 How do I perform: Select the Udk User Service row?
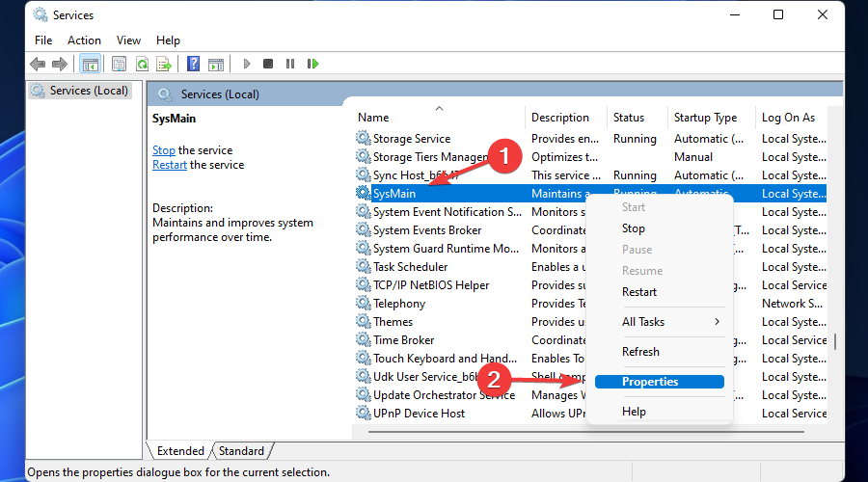click(x=590, y=376)
